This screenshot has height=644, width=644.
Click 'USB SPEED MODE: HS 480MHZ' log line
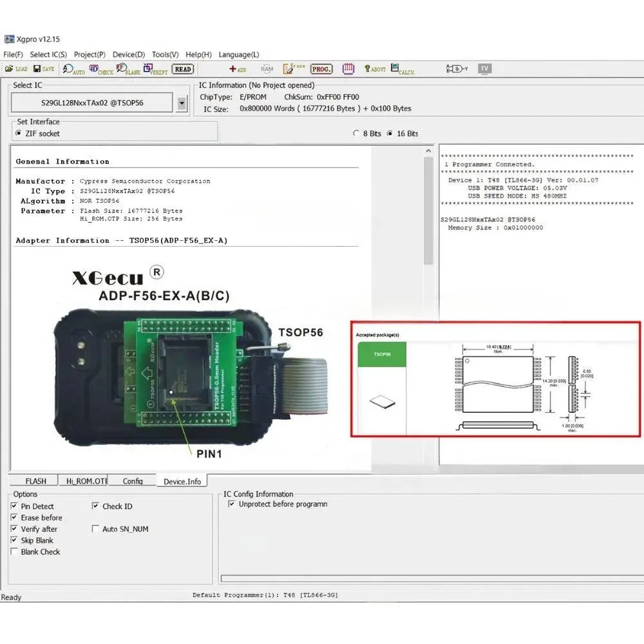click(x=517, y=196)
